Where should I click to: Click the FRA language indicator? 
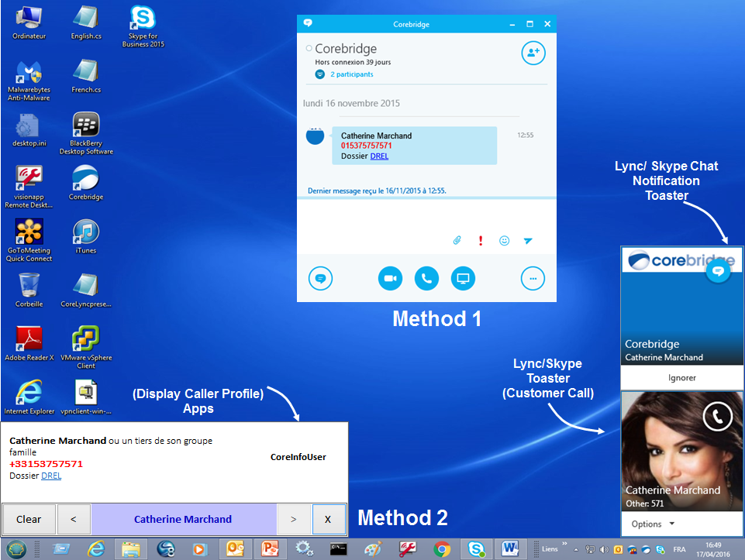point(679,550)
